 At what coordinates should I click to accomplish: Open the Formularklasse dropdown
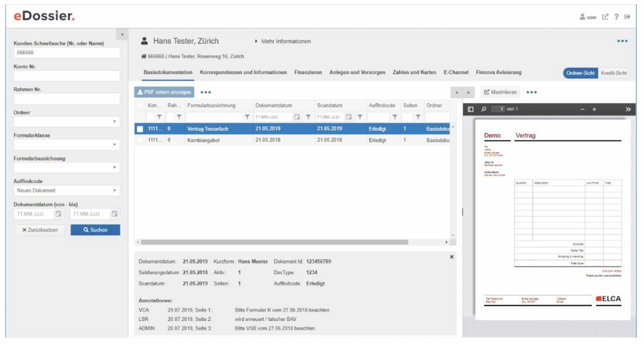67,145
